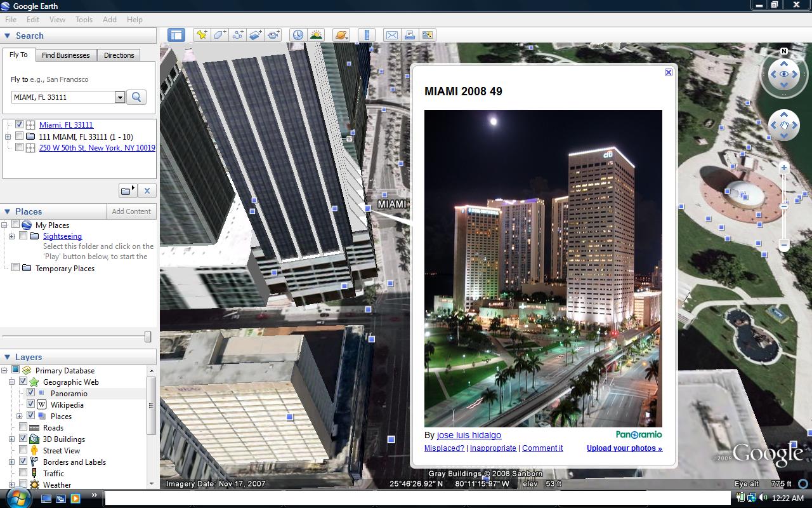
Task: Click the zoom in plus button
Action: coord(784,168)
